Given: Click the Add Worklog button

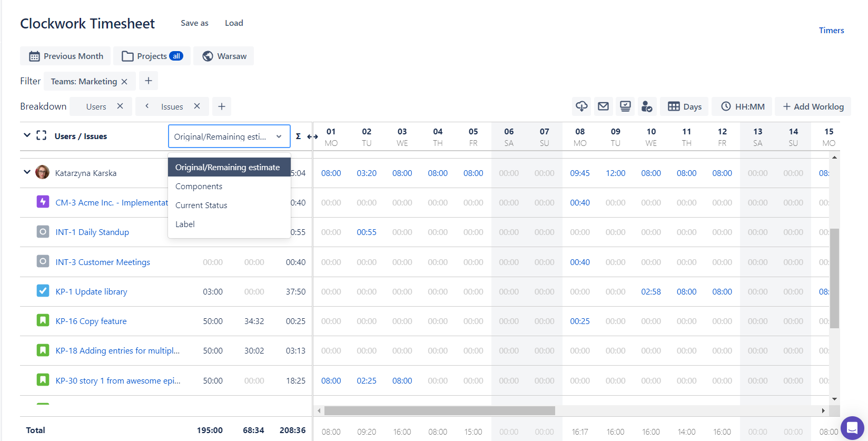Looking at the screenshot, I should click(813, 106).
